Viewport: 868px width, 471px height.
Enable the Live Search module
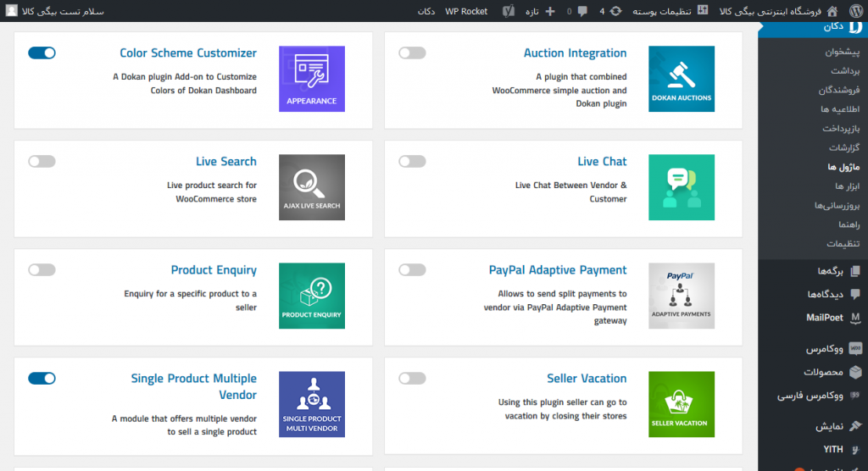point(42,162)
